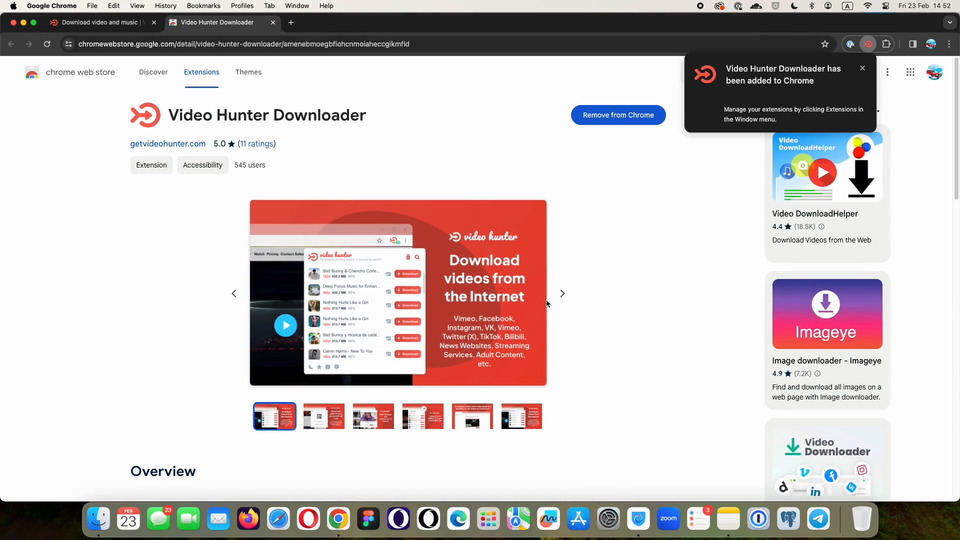
Task: Open the Window menu
Action: (297, 6)
